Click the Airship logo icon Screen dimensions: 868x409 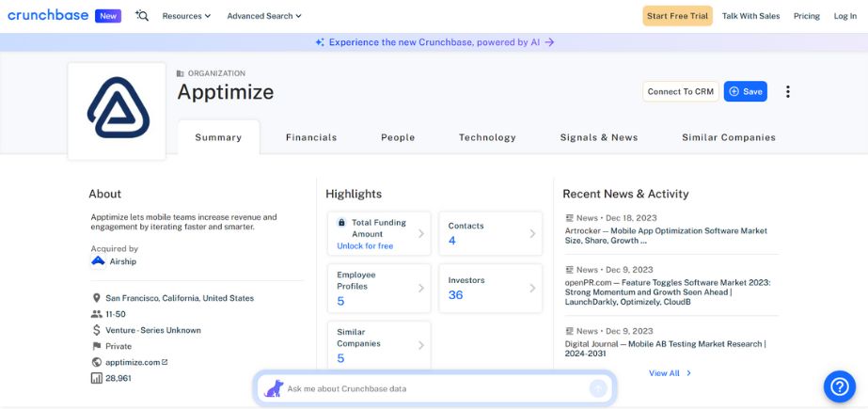pyautogui.click(x=98, y=261)
